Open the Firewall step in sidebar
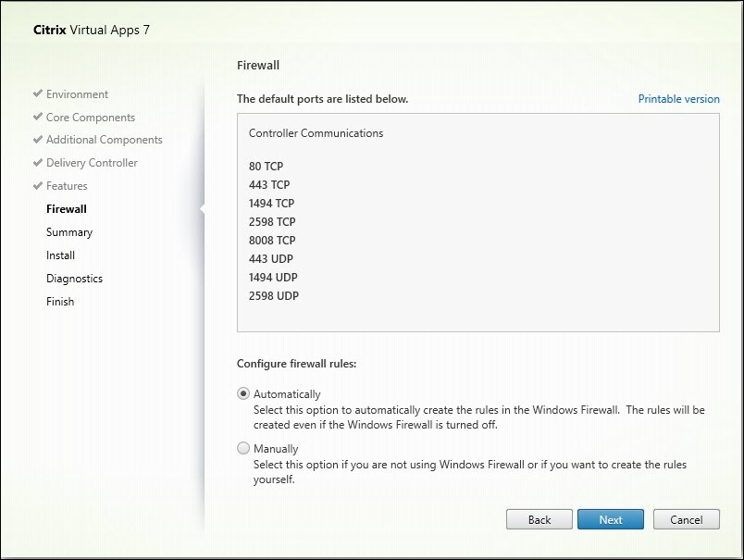This screenshot has height=560, width=744. [x=67, y=209]
